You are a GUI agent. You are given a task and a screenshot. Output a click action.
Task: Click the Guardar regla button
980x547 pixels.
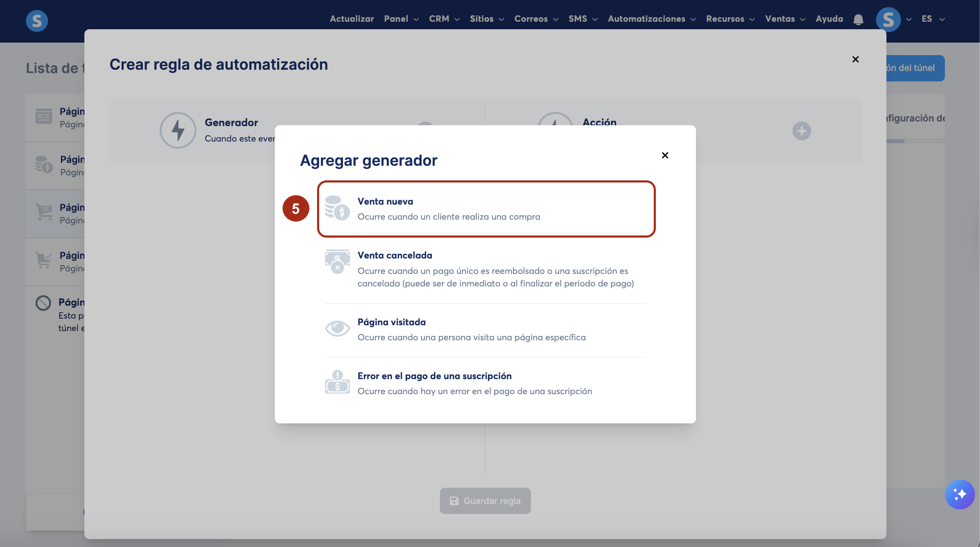pyautogui.click(x=485, y=501)
